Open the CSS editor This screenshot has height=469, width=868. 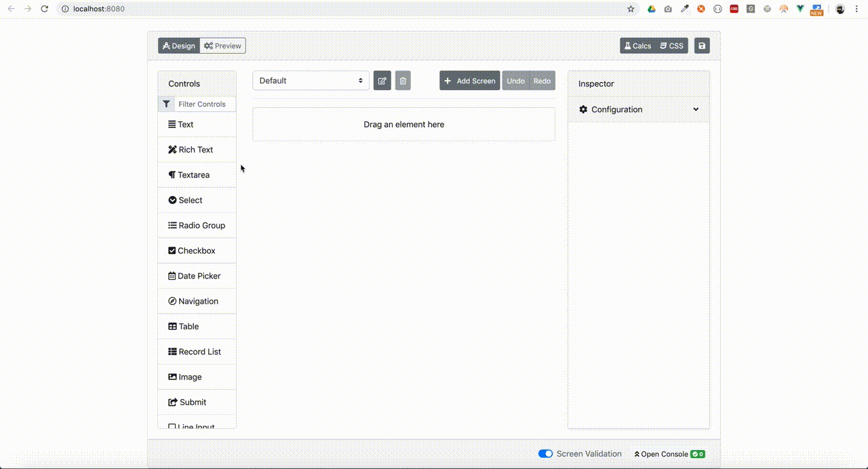tap(671, 45)
